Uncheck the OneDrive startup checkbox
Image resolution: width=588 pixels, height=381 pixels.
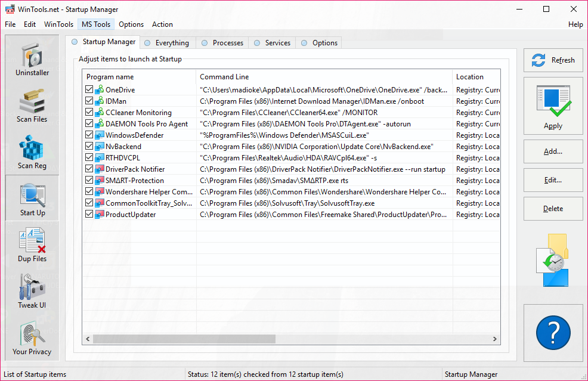click(x=89, y=89)
